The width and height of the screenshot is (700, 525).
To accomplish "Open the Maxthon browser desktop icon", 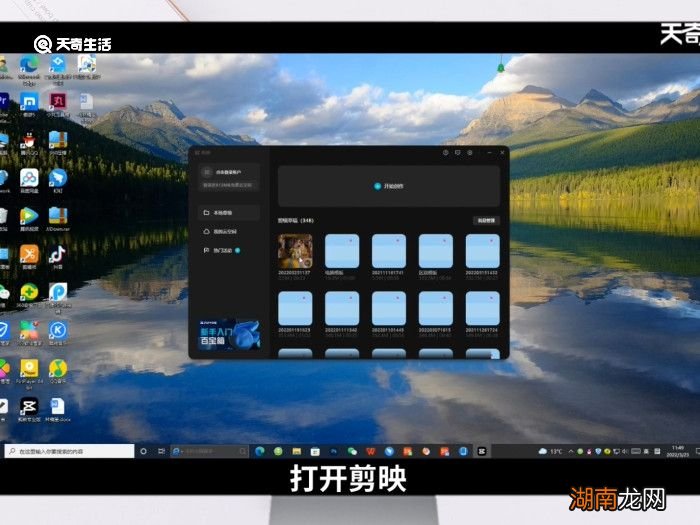I will coord(29,103).
